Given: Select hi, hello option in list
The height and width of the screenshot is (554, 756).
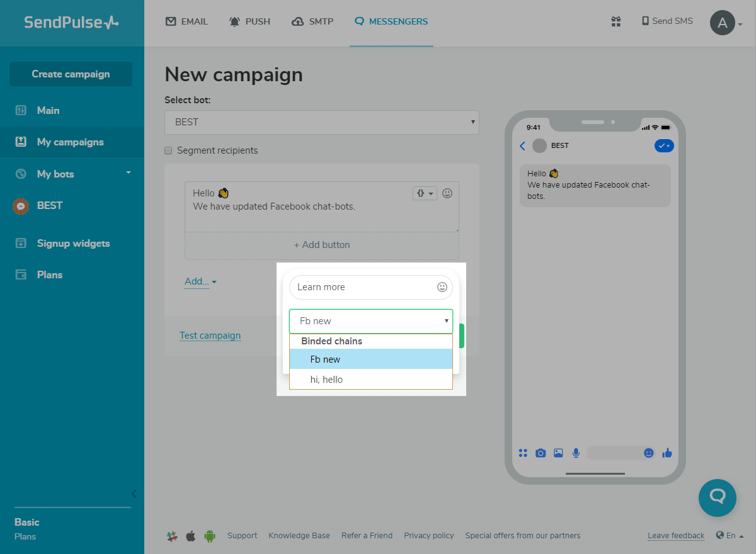Looking at the screenshot, I should [371, 380].
